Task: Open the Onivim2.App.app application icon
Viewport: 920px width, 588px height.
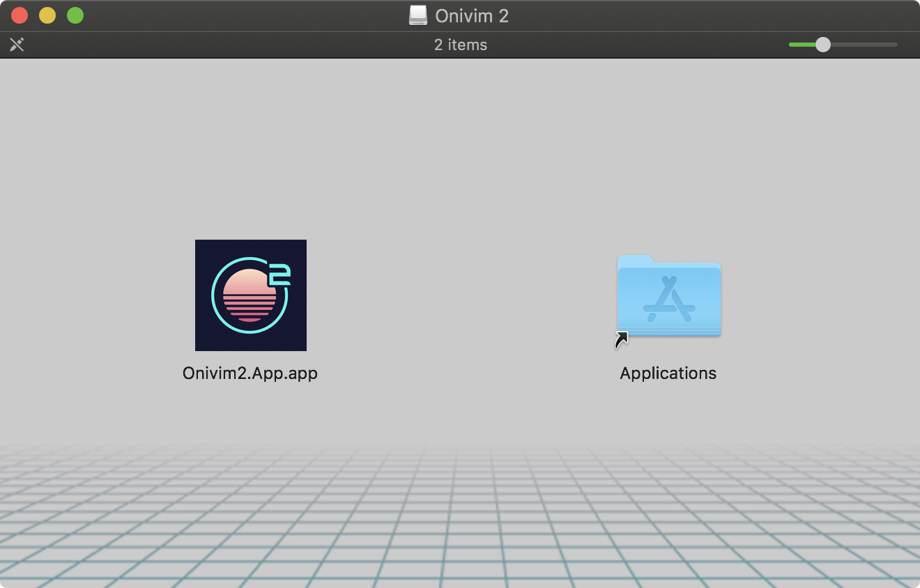Action: click(251, 295)
